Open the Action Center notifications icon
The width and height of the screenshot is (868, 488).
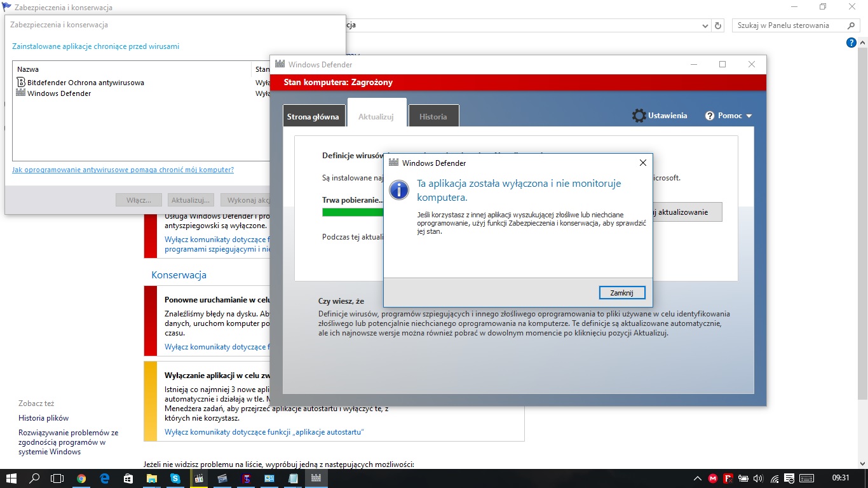coord(789,478)
